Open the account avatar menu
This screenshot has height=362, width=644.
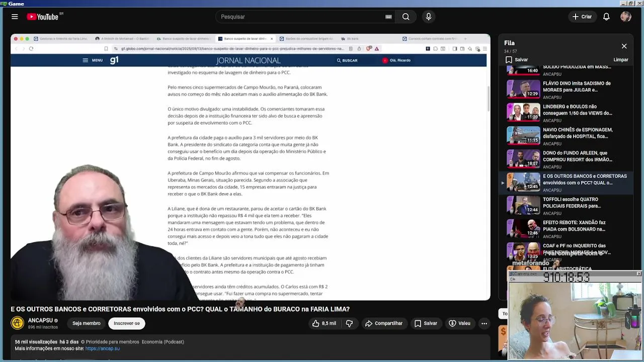coord(626,17)
